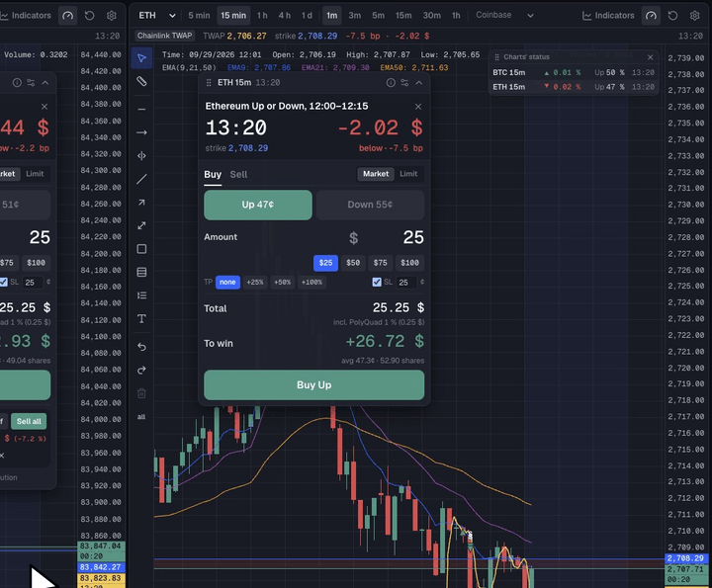Screen dimensions: 712x588
Task: Select the Limit order type in ETH panel
Action: point(408,174)
